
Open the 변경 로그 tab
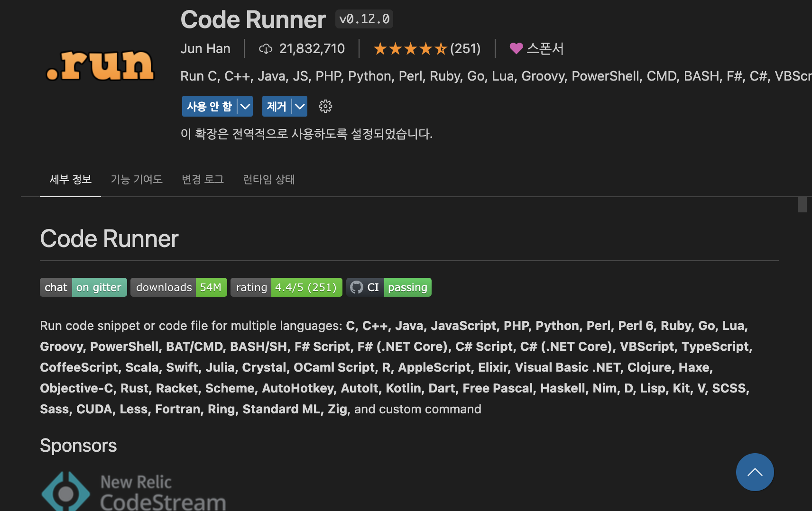tap(203, 179)
